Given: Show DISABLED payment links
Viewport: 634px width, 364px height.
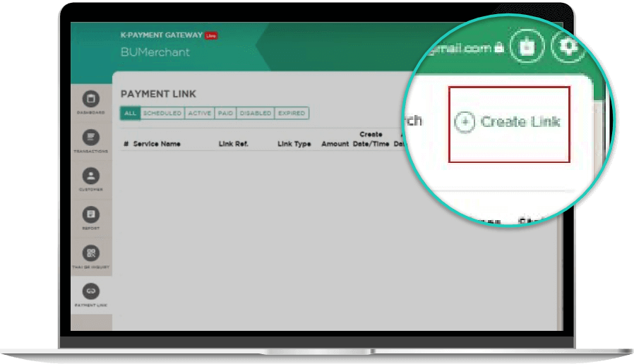Looking at the screenshot, I should (255, 113).
